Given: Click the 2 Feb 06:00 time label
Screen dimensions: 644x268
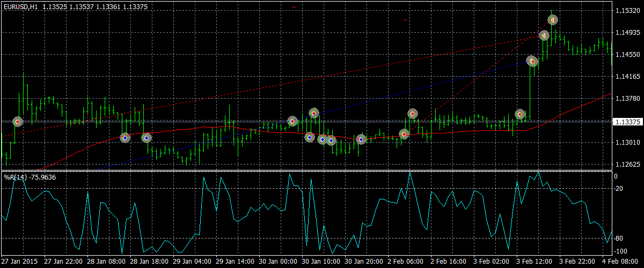Looking at the screenshot, I should (405, 262).
